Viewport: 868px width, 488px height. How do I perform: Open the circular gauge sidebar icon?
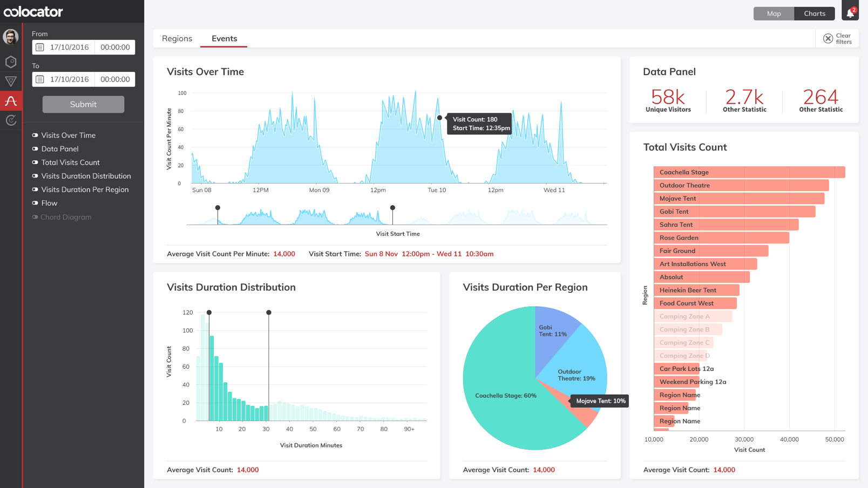[11, 120]
